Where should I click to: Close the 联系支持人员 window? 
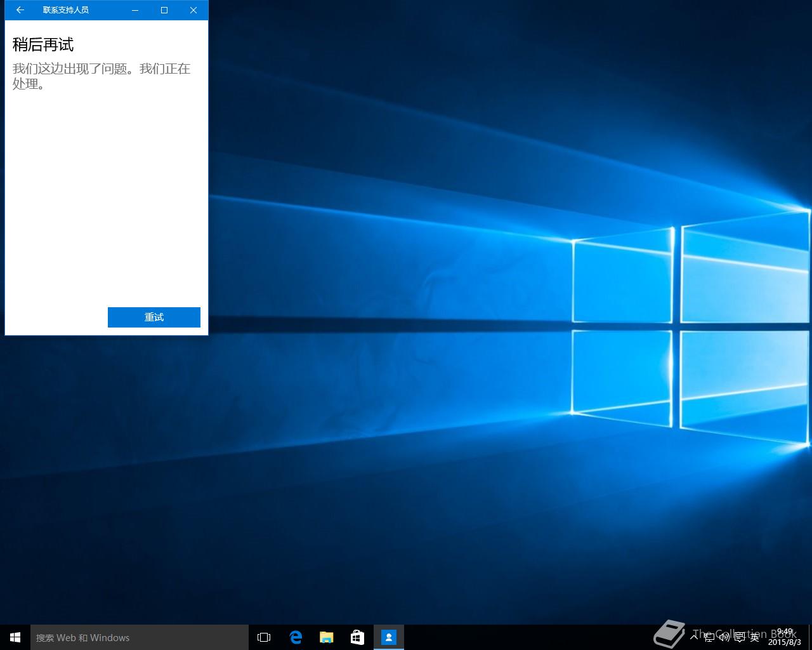coord(193,10)
